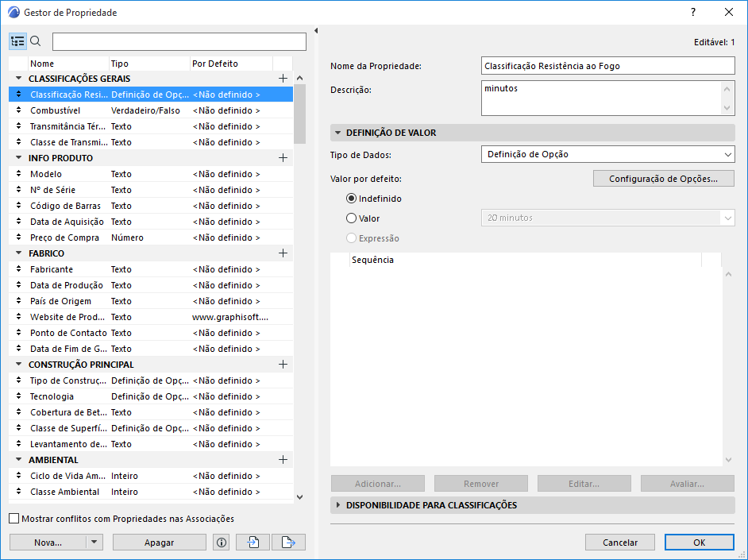The image size is (748, 560).
Task: Click the Nome da Propriedade field
Action: point(607,66)
